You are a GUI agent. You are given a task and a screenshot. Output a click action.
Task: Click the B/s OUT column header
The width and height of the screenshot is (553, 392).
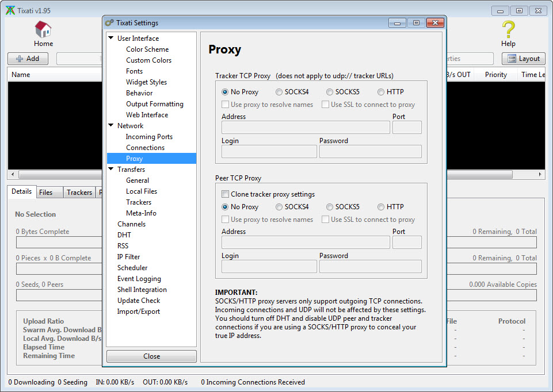pos(459,75)
